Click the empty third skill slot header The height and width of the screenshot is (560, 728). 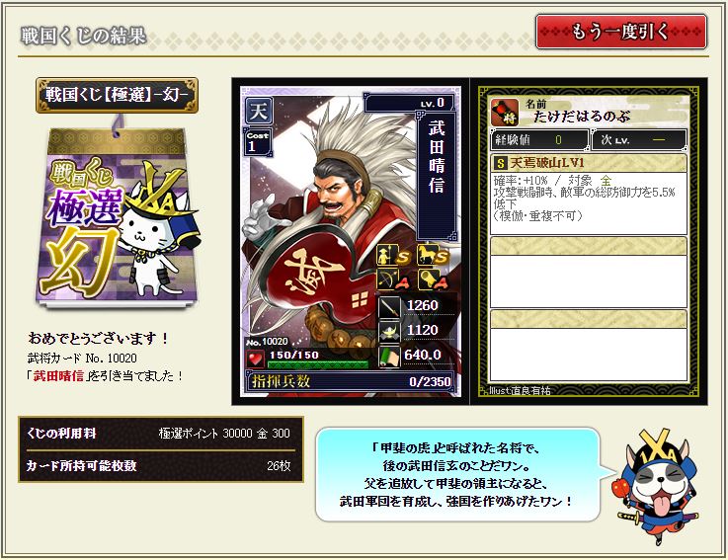click(x=589, y=319)
